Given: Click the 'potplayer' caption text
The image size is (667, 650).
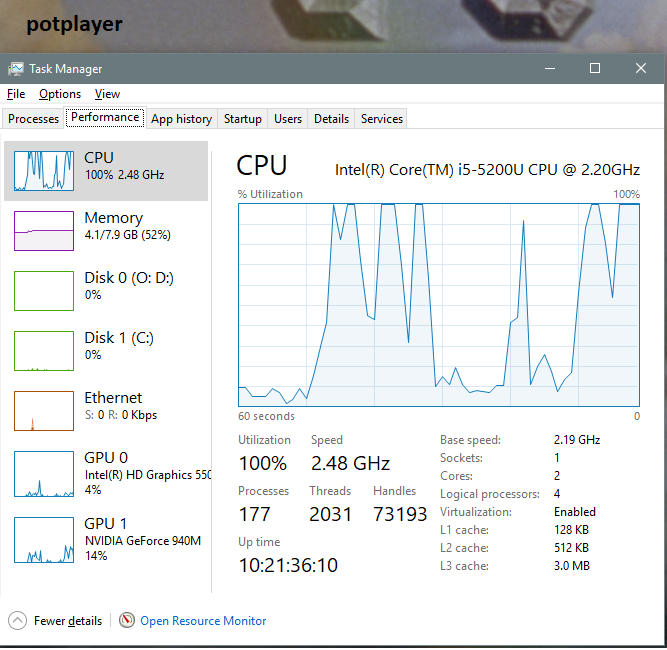Looking at the screenshot, I should 74,25.
